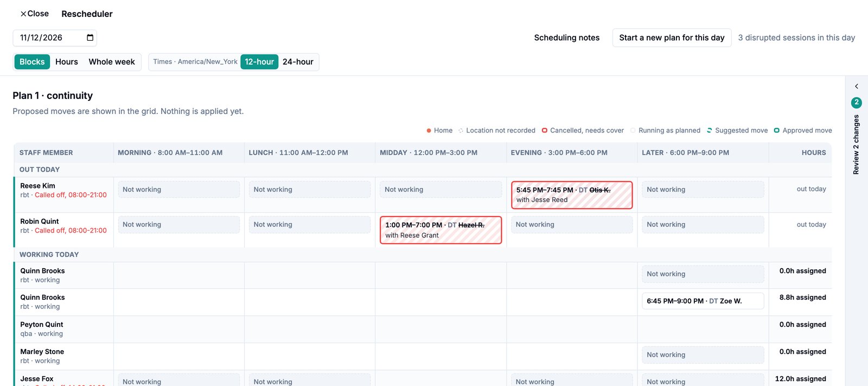Select the cancelled 5:45 PM–7:45 PM session with Jesse Reed
Screen dimensions: 868x386
click(572, 195)
